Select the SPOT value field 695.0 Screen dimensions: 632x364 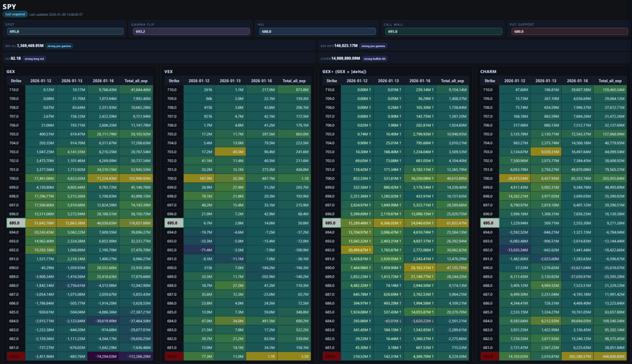[65, 32]
